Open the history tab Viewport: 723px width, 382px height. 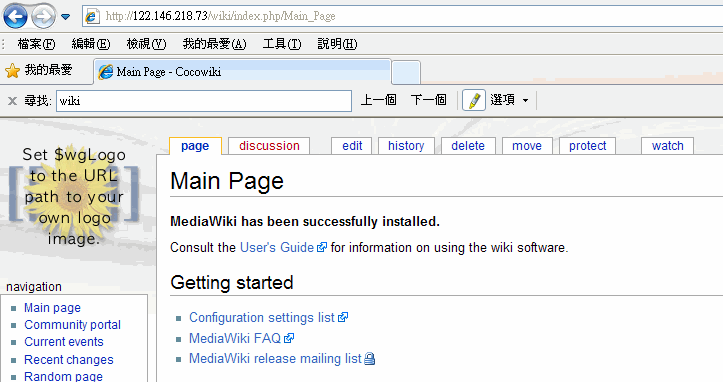(406, 146)
